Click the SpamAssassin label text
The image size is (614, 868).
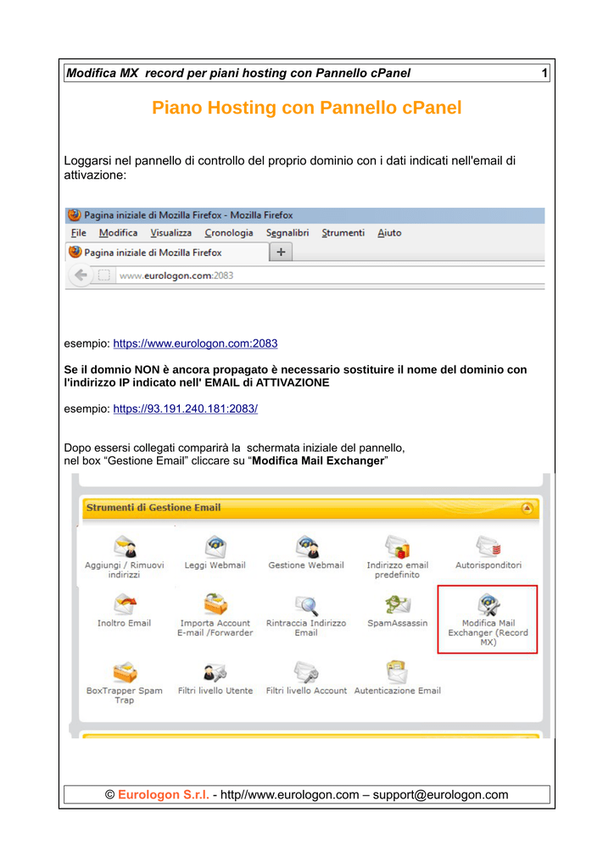[x=398, y=623]
